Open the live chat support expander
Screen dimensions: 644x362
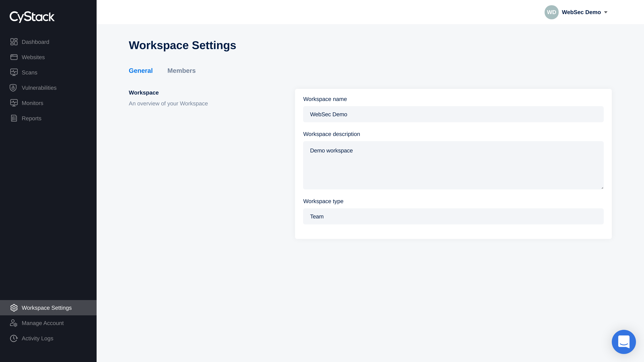tap(624, 342)
